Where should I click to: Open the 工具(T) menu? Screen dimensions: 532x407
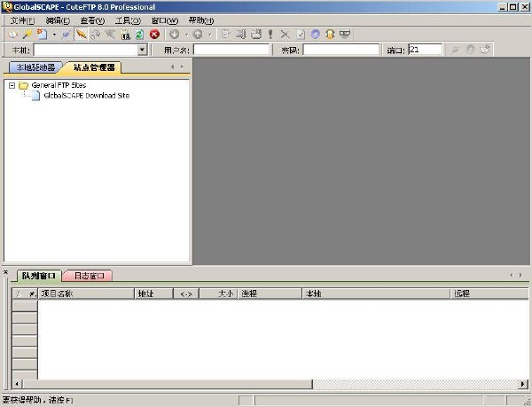pos(128,20)
